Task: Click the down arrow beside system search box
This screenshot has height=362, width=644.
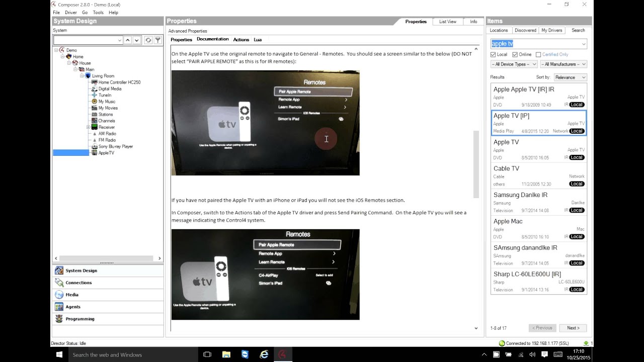Action: [136, 40]
